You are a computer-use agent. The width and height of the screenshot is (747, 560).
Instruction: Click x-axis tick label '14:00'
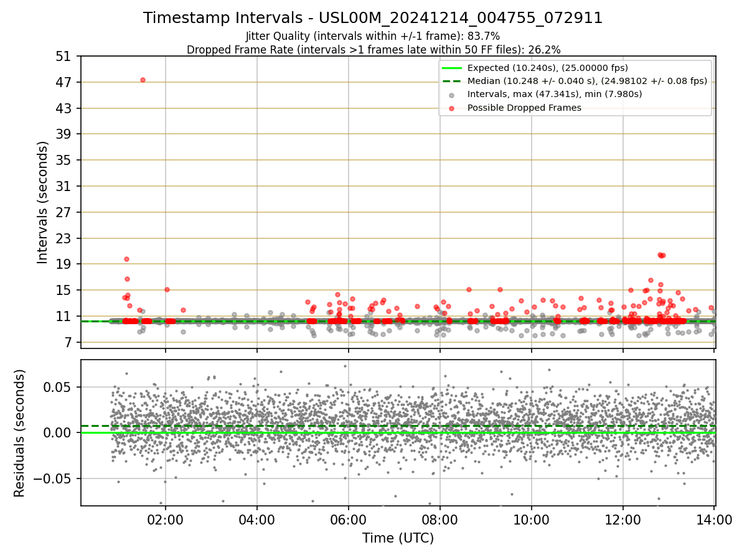coord(714,520)
